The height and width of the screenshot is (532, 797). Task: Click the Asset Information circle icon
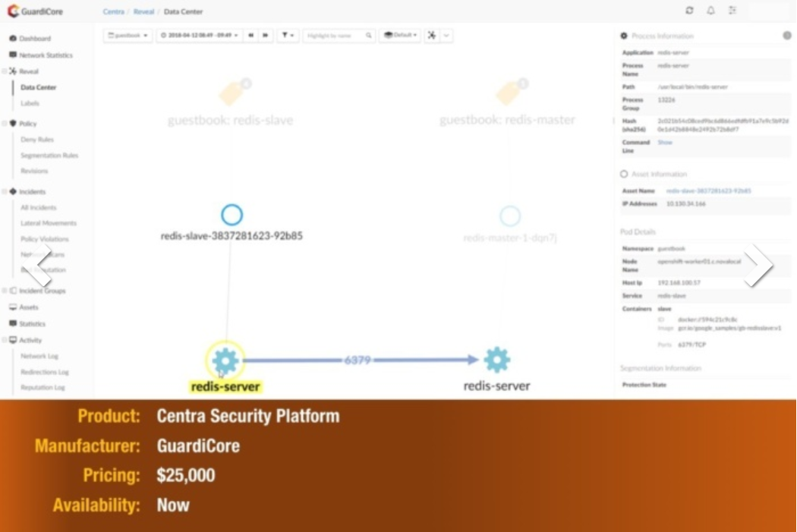624,174
